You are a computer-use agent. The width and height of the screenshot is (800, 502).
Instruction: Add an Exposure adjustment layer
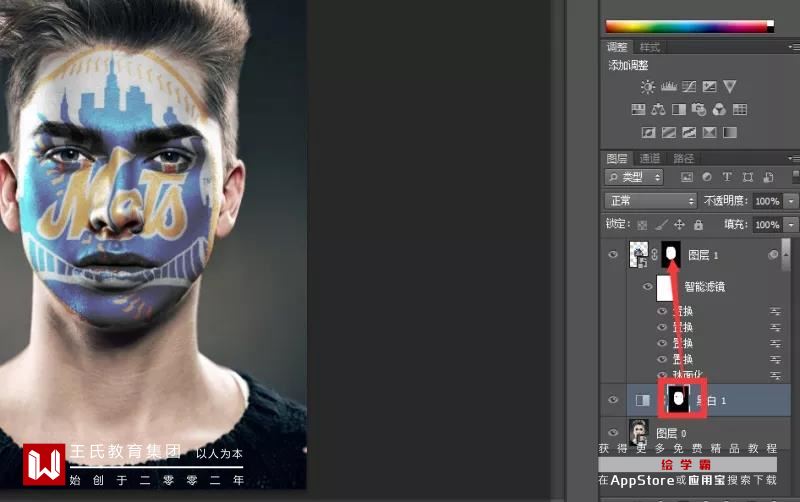tap(709, 87)
